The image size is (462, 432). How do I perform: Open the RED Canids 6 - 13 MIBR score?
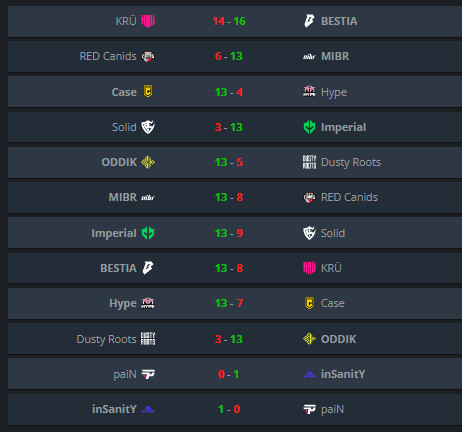tap(229, 56)
